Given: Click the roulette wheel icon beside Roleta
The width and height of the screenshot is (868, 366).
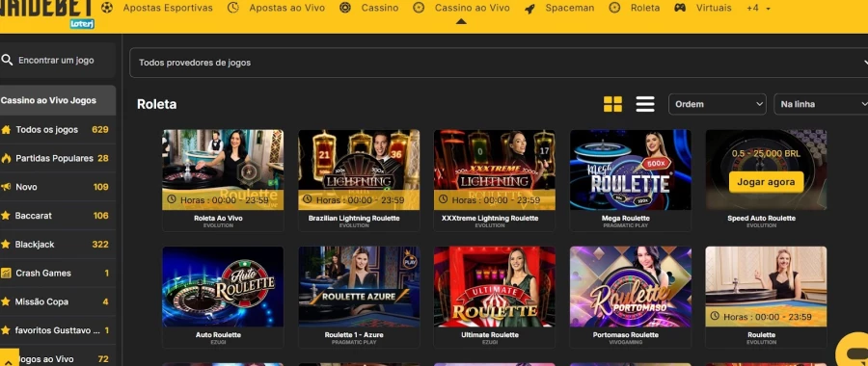Looking at the screenshot, I should click(614, 8).
